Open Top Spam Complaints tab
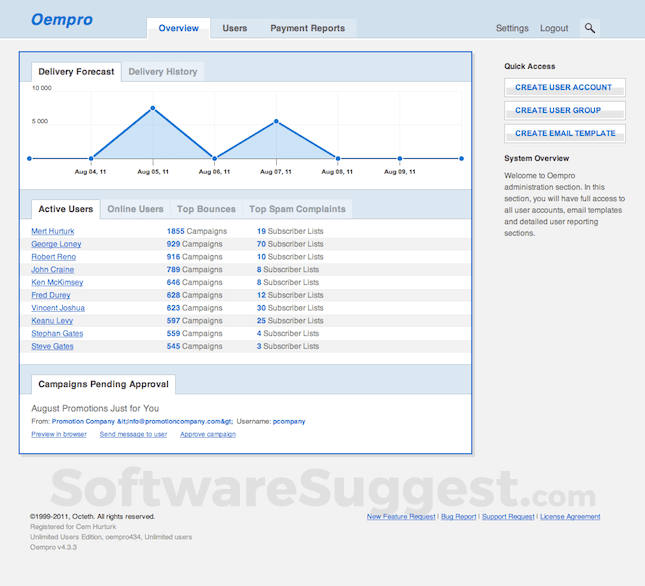Screen dimensions: 645x586 297,209
